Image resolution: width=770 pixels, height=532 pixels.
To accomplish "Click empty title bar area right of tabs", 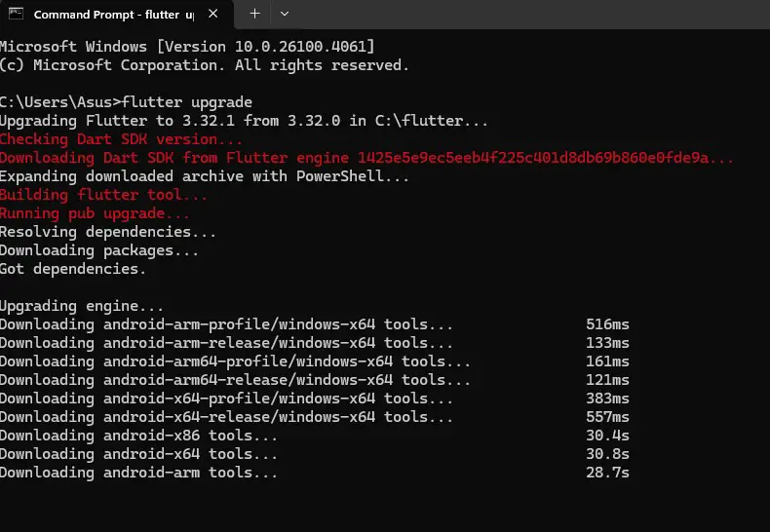I will (530, 15).
